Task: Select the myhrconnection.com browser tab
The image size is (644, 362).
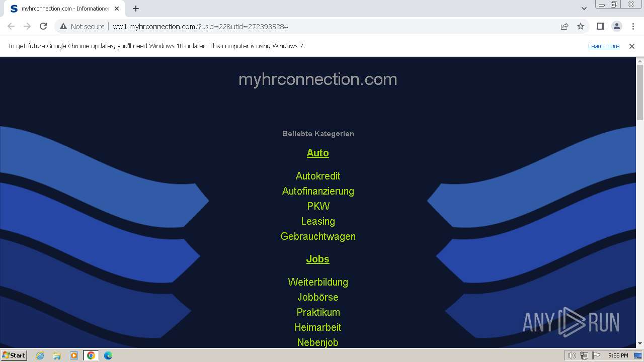Action: pyautogui.click(x=64, y=9)
